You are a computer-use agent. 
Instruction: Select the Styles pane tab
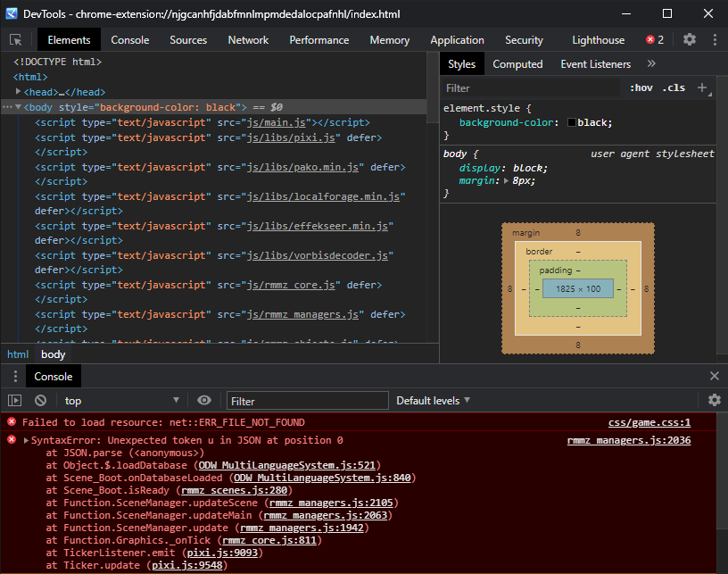(461, 64)
